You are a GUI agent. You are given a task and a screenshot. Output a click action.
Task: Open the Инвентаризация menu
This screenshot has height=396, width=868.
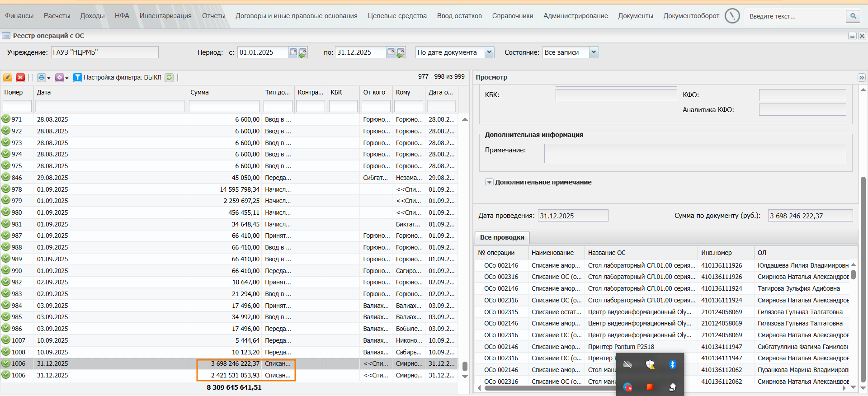pyautogui.click(x=165, y=16)
